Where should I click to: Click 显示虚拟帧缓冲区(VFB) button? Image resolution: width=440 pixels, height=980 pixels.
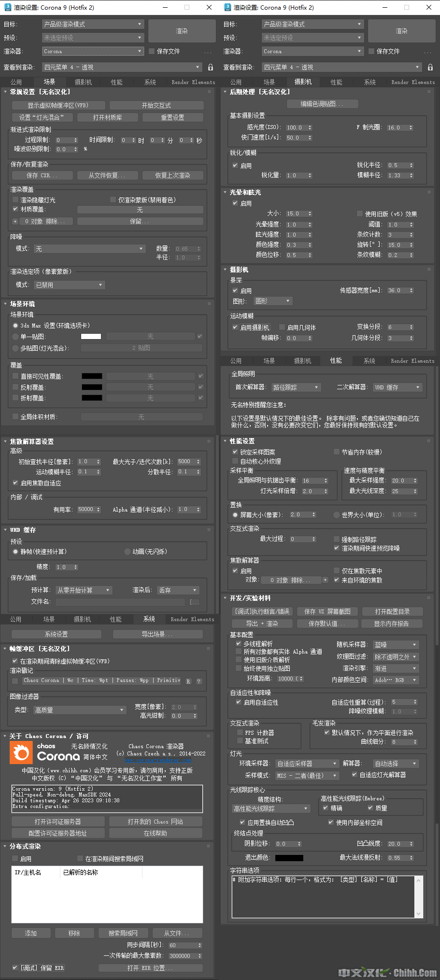58,105
